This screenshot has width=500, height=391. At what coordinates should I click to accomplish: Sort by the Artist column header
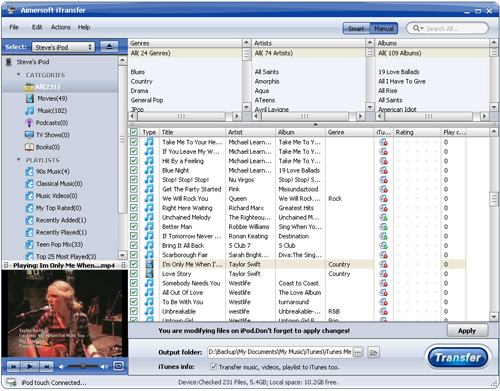tap(250, 132)
